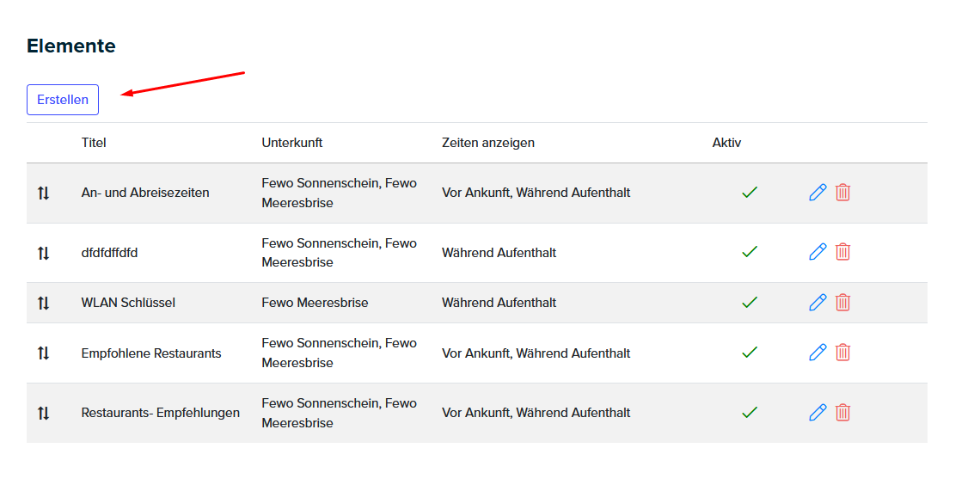Edit Empfohlene Restaurants row
This screenshot has height=491, width=980.
[818, 353]
